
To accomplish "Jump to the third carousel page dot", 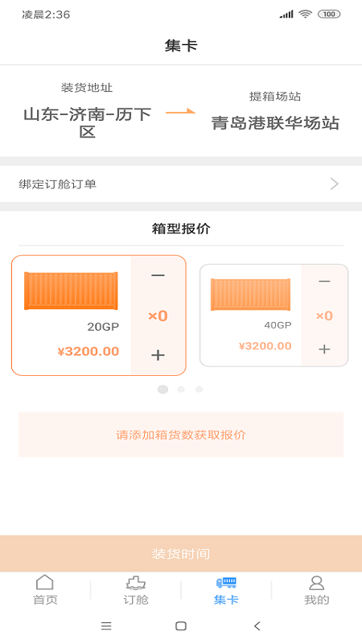I will pyautogui.click(x=199, y=390).
